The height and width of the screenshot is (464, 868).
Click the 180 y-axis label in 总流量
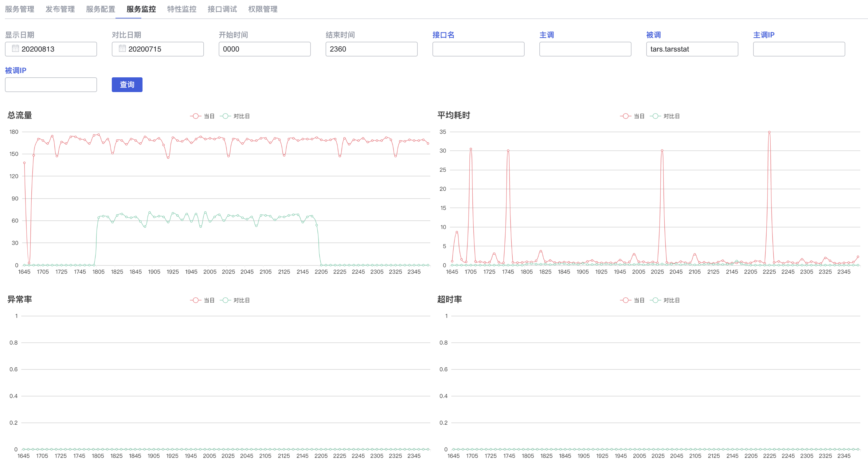(x=14, y=132)
